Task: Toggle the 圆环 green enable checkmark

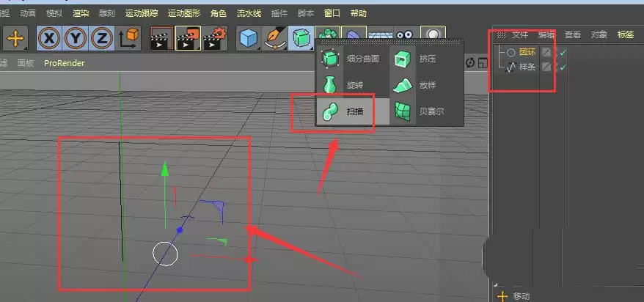Action: [x=563, y=52]
